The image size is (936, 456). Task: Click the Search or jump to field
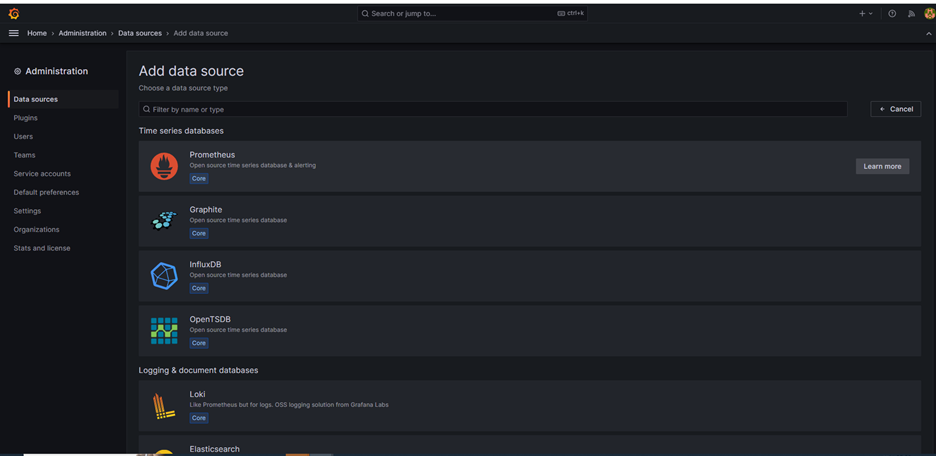472,13
